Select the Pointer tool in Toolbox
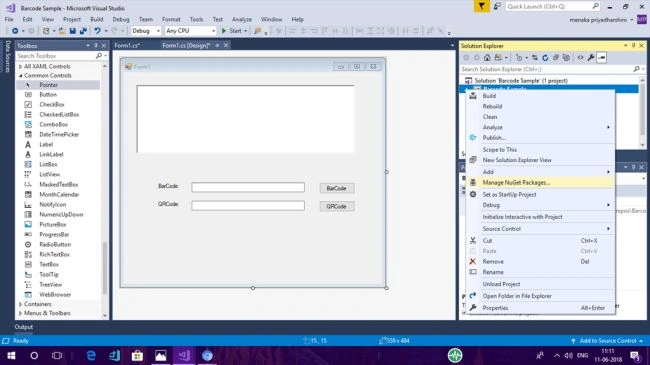This screenshot has height=365, width=650. pyautogui.click(x=58, y=85)
